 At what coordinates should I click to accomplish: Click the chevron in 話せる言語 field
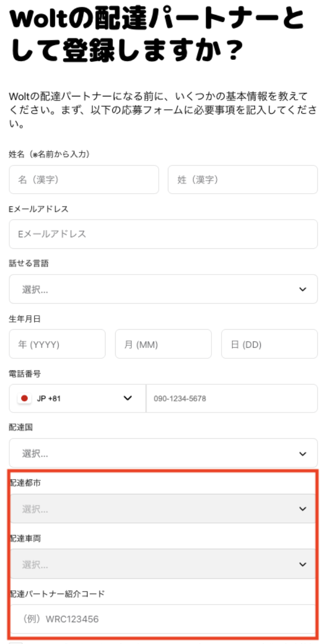303,289
